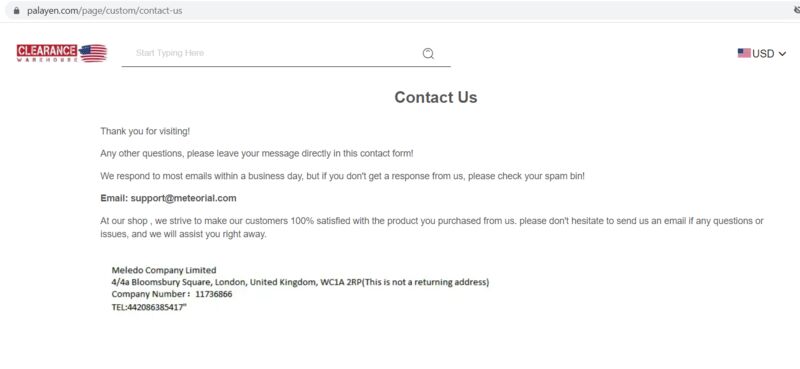This screenshot has height=369, width=800.
Task: Open the USD currency selector
Action: 762,53
